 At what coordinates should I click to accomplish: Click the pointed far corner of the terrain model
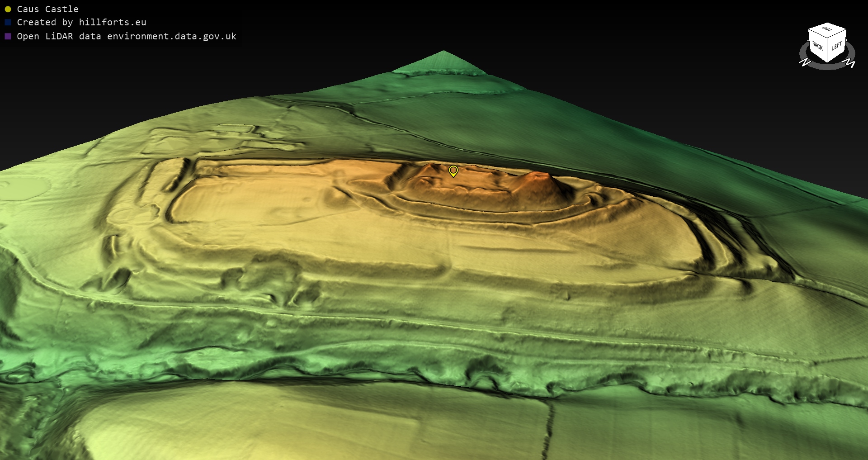443,52
